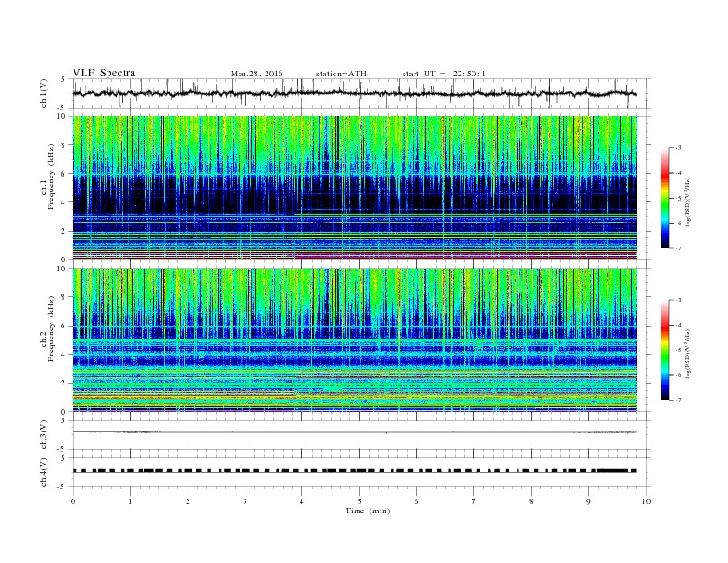The height and width of the screenshot is (563, 728).
Task: Click the '10' tick on the time axis
Action: [x=646, y=501]
